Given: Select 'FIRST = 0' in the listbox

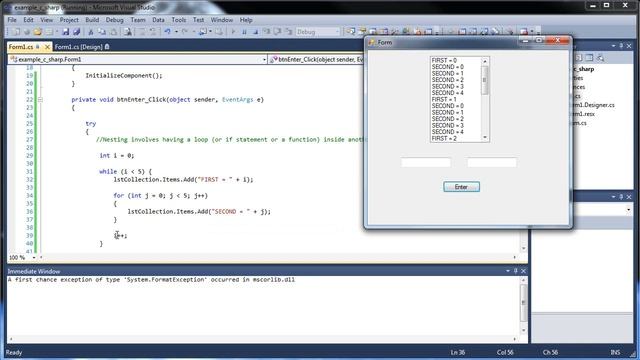Looking at the screenshot, I should [x=444, y=60].
